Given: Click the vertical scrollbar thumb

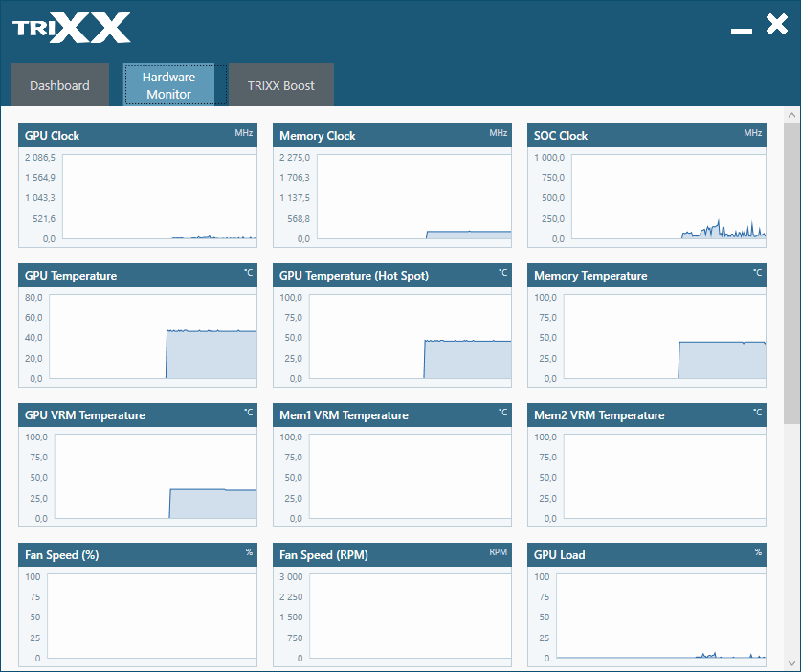Looking at the screenshot, I should tap(791, 273).
